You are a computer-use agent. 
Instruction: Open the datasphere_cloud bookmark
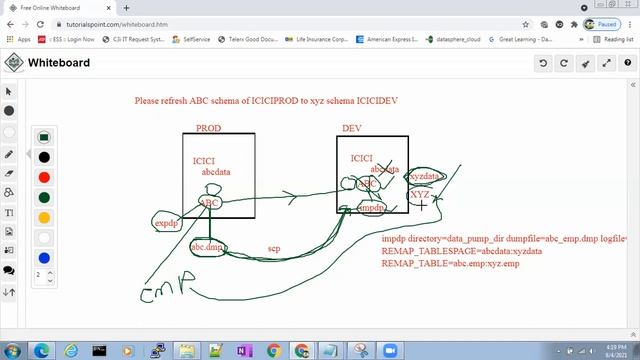coord(453,40)
